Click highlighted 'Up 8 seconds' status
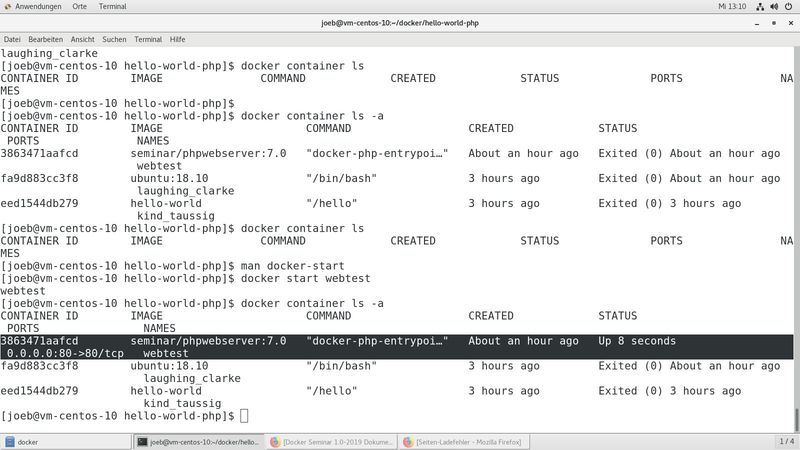Screen dimensions: 800x450 (x=637, y=341)
